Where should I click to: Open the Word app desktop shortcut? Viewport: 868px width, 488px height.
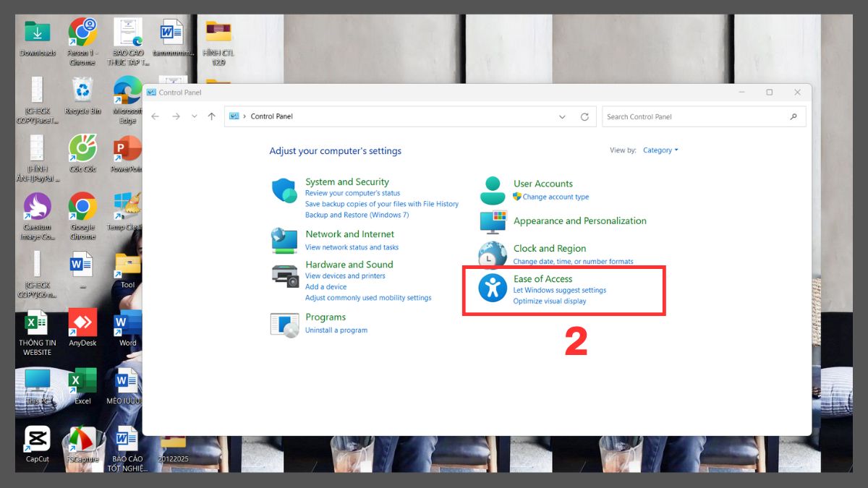point(127,328)
